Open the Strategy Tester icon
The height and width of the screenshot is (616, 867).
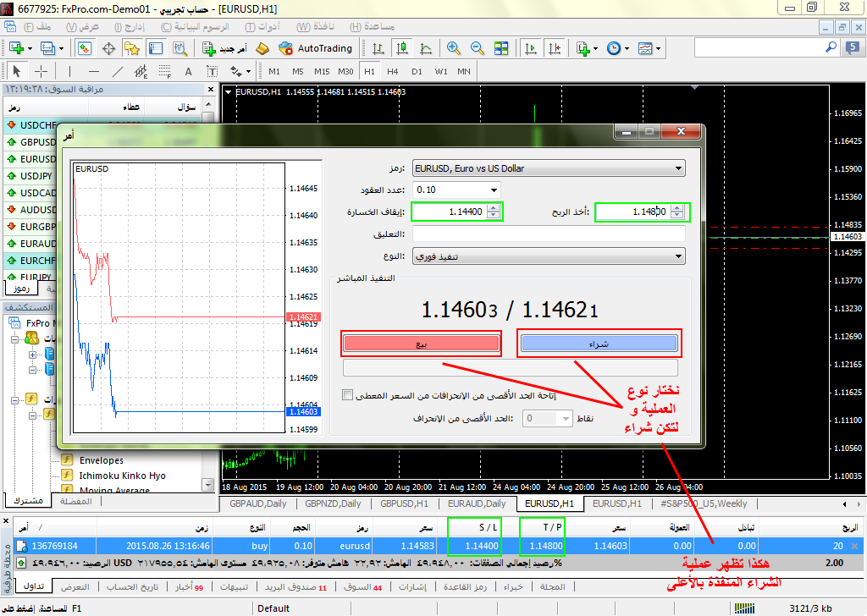(179, 48)
